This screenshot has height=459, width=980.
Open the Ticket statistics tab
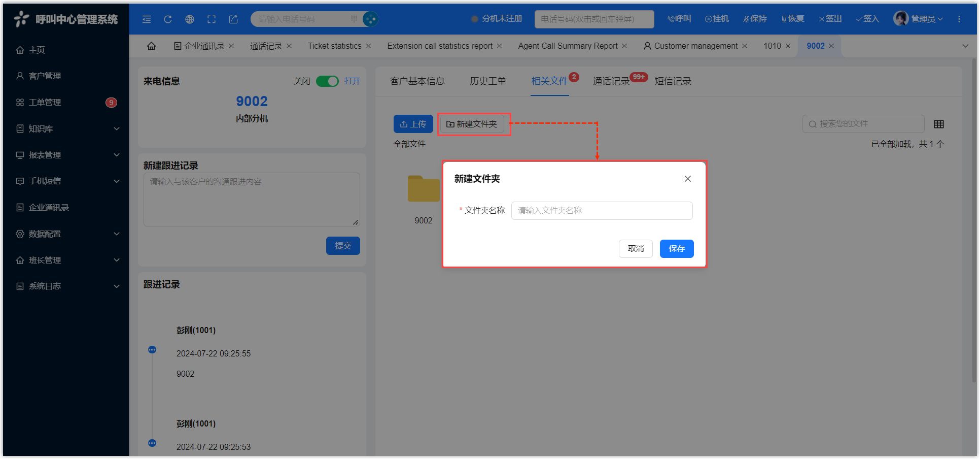[334, 46]
